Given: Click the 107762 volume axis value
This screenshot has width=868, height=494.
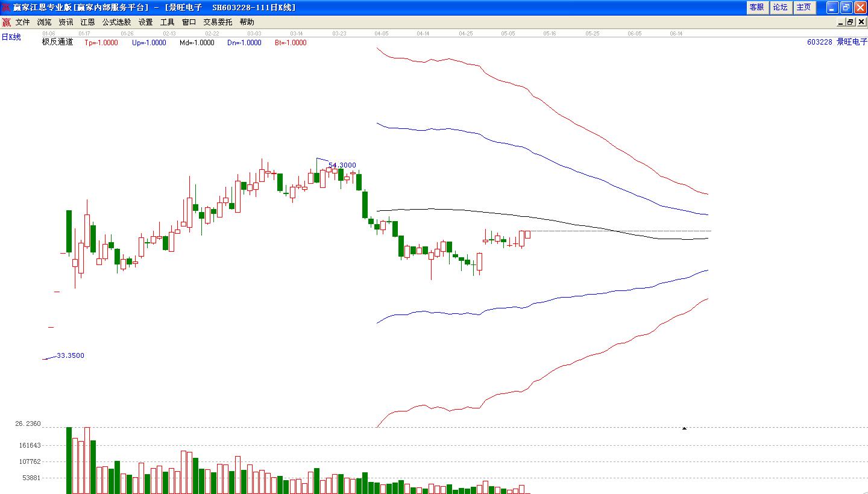Looking at the screenshot, I should coord(30,462).
